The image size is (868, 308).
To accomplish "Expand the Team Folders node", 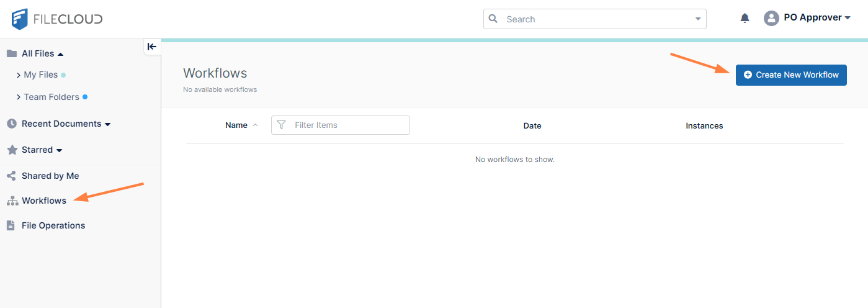I will [x=19, y=97].
